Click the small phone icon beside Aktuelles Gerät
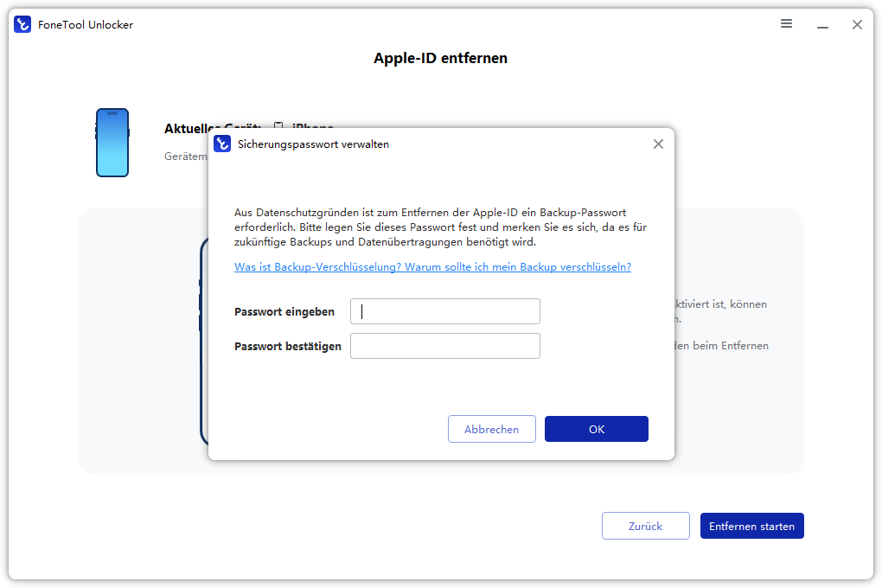 pyautogui.click(x=278, y=129)
